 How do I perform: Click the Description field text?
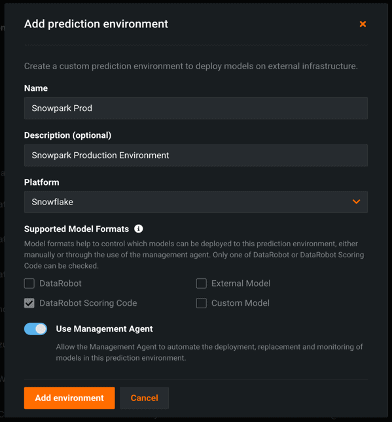(196, 155)
